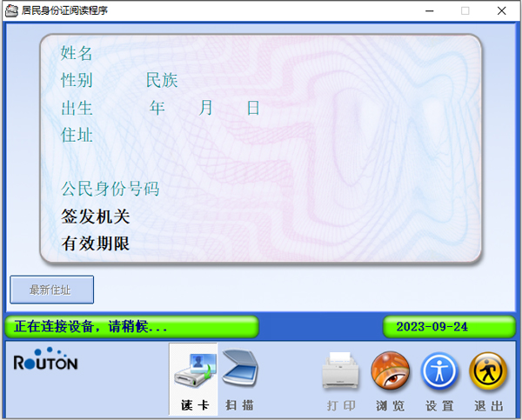Click the 年 label on the card
The width and height of the screenshot is (522, 420).
(x=157, y=108)
